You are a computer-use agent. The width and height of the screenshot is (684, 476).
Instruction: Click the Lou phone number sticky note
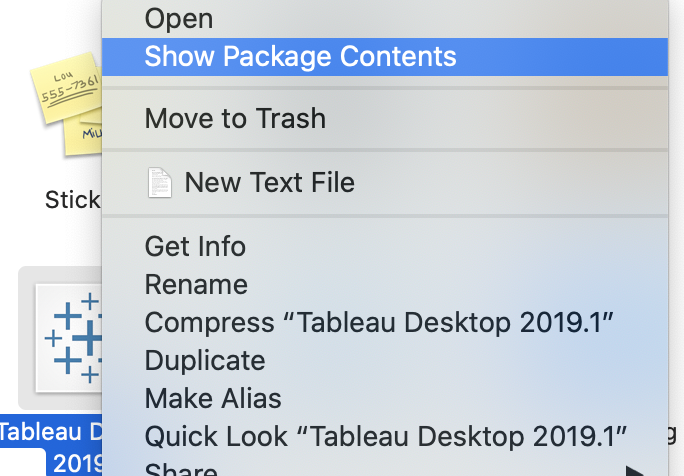[66, 87]
